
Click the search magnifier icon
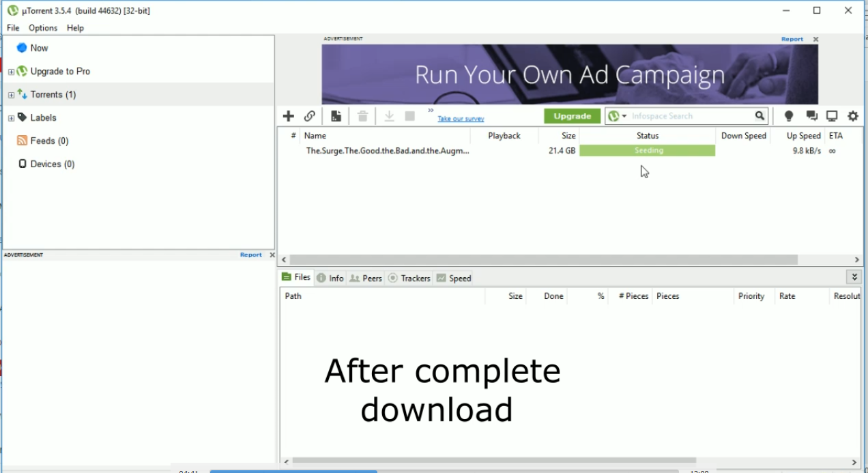759,116
